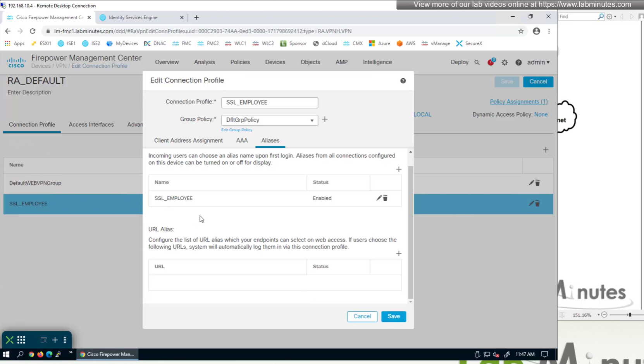Click the notifications alert icon in header
This screenshot has width=644, height=364.
tap(491, 62)
